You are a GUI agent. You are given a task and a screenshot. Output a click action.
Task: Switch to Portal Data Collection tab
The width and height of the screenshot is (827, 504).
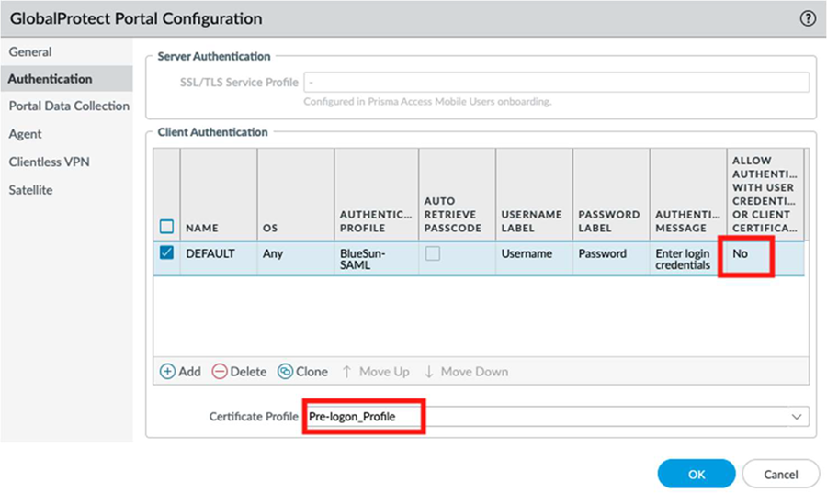[x=69, y=106]
